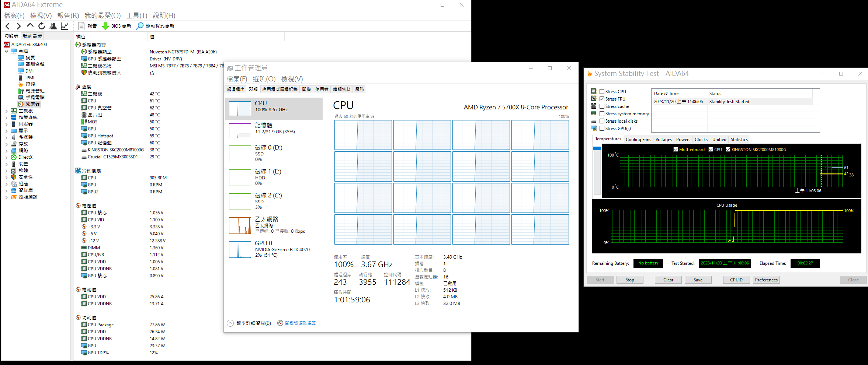Screen dimensions: 868x365
Task: Click the blue graph scale slider handle
Action: pyautogui.click(x=597, y=148)
